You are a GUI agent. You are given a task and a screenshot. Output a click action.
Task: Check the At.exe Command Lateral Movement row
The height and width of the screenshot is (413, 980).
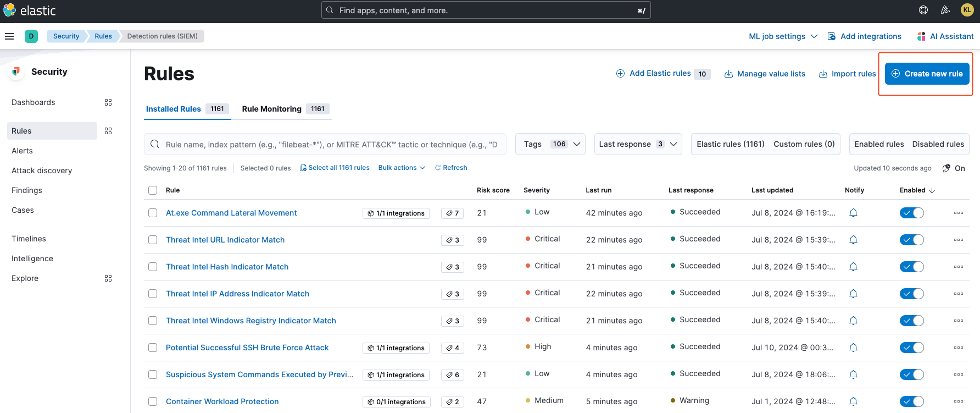(153, 213)
